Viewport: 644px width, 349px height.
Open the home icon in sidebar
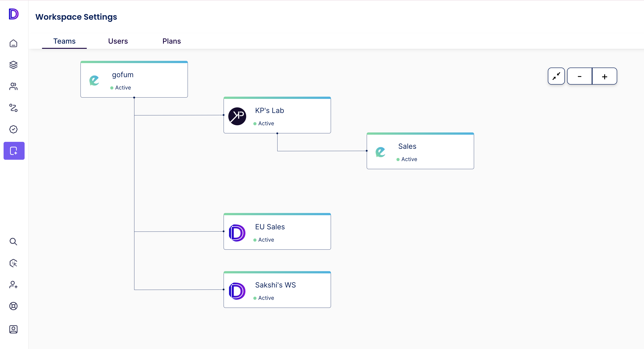tap(13, 44)
